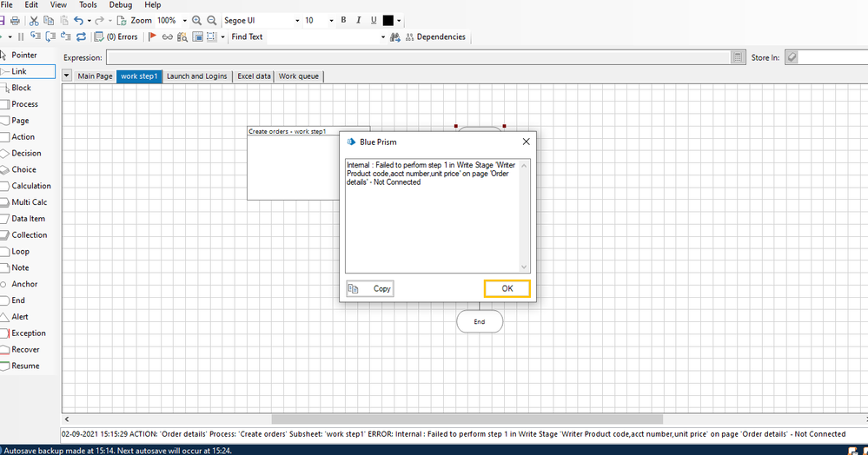Open the View menu
Screen dimensions: 868x455
click(x=59, y=5)
